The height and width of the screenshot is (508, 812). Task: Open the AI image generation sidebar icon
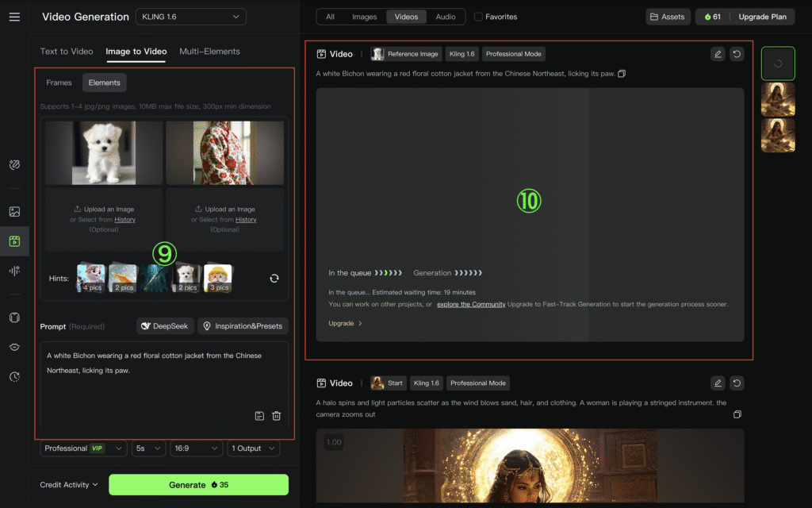[x=14, y=211]
